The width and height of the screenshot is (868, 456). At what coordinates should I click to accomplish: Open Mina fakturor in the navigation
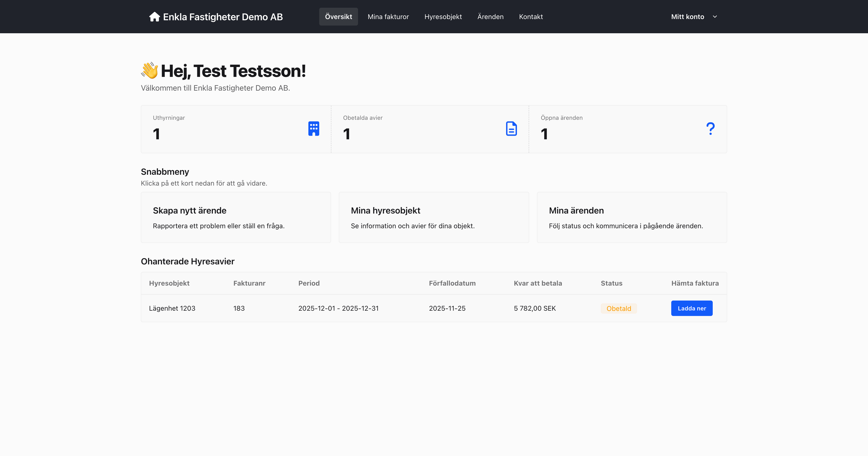pos(388,17)
